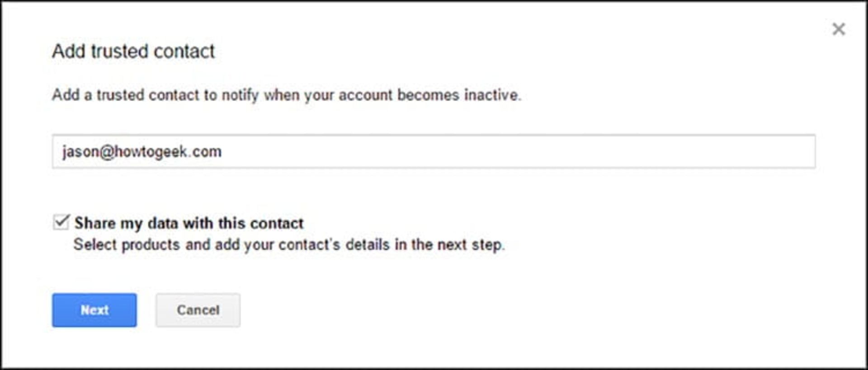The height and width of the screenshot is (370, 868).
Task: Cancel adding the trusted contact
Action: coord(198,310)
